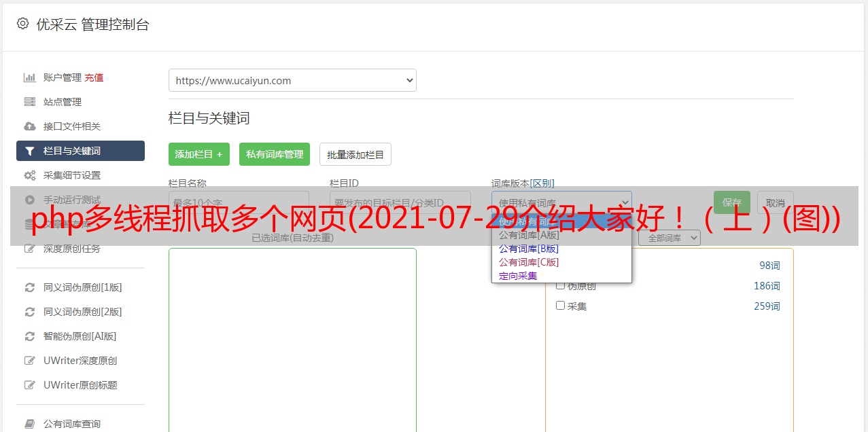868x432 pixels.
Task: Open UWriter深度原创 in the sidebar
Action: click(x=80, y=361)
